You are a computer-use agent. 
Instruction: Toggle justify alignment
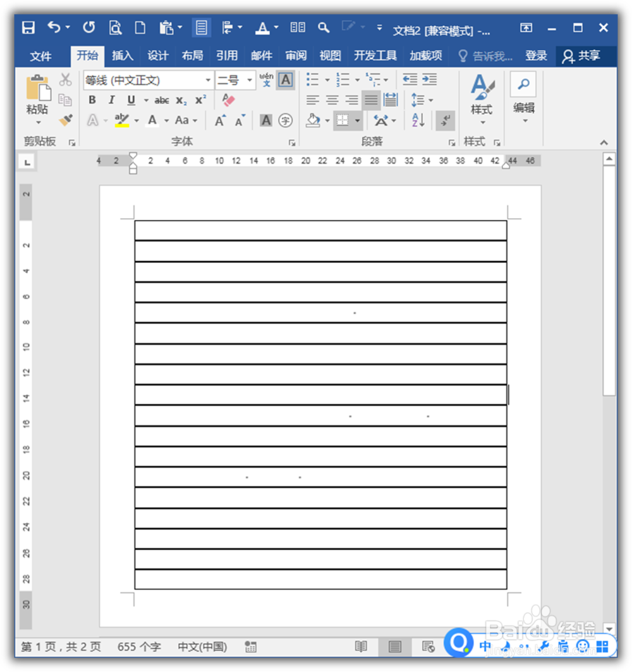371,101
